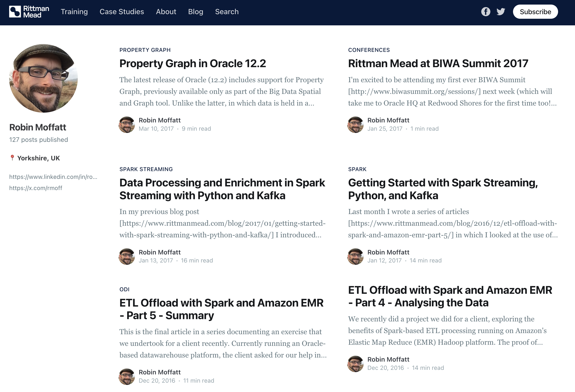This screenshot has width=575, height=392.
Task: Click author avatar under Getting Started post
Action: coord(355,256)
